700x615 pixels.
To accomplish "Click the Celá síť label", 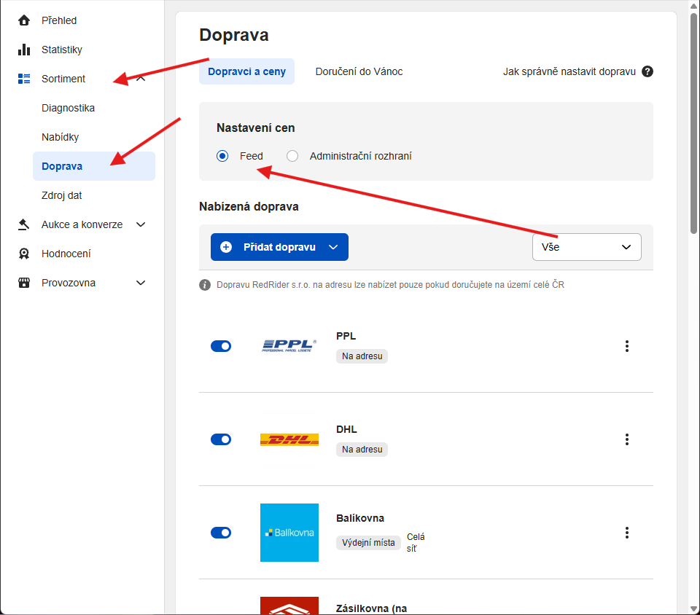I will point(416,542).
